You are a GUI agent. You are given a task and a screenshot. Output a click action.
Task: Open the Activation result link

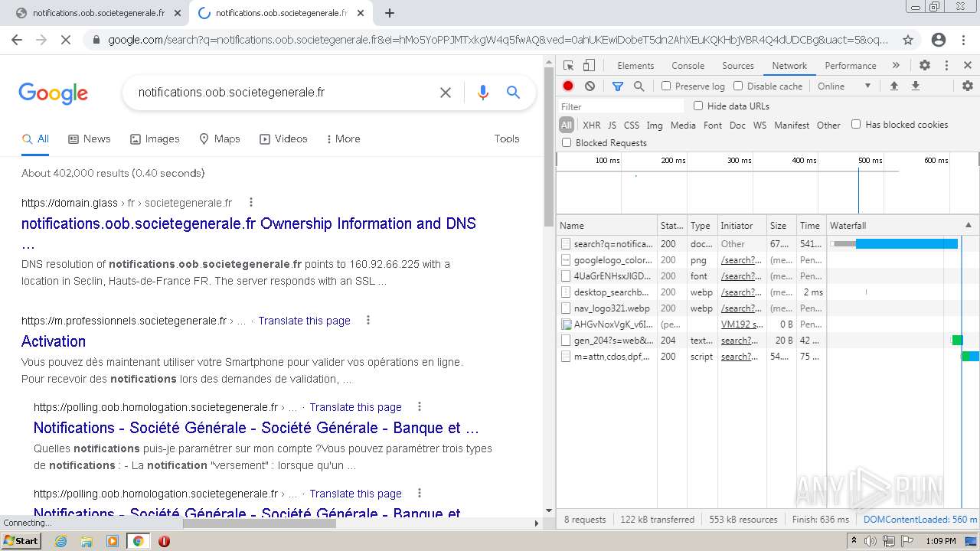point(54,341)
